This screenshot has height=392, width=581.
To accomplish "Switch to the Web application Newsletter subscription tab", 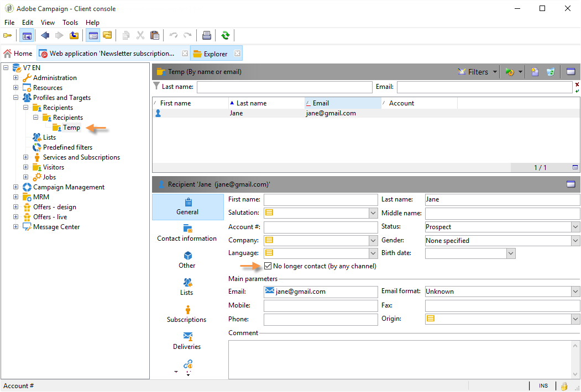I will (112, 54).
